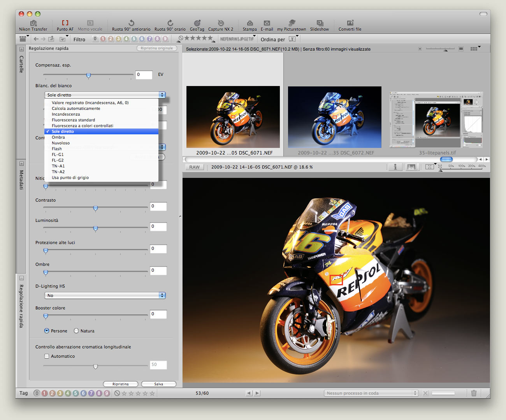Select the Natura radio button
This screenshot has width=506, height=420.
pyautogui.click(x=76, y=331)
